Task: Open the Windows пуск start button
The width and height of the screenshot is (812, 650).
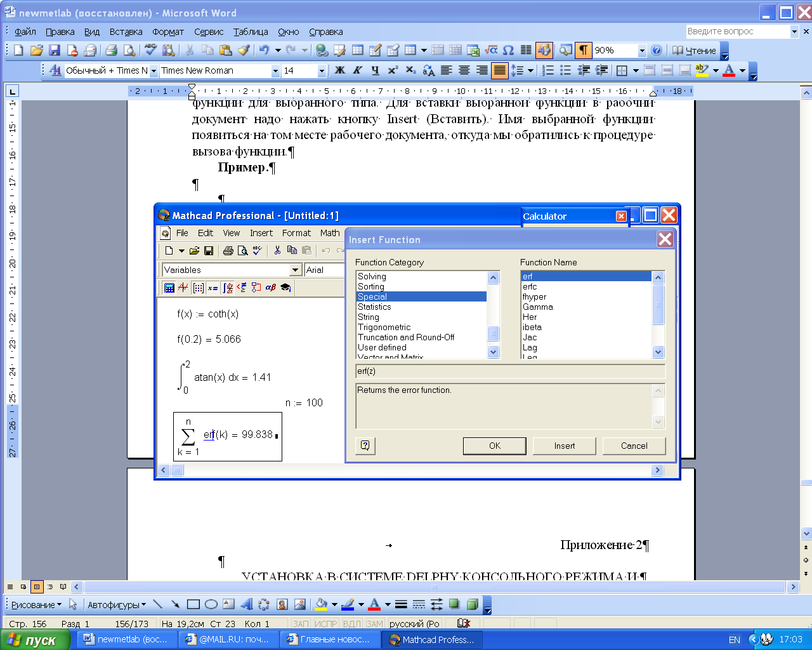Action: [x=36, y=640]
